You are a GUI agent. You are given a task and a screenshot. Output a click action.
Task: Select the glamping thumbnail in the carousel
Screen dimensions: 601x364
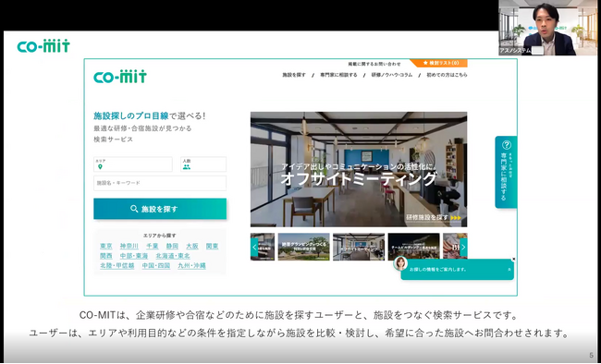pos(303,247)
